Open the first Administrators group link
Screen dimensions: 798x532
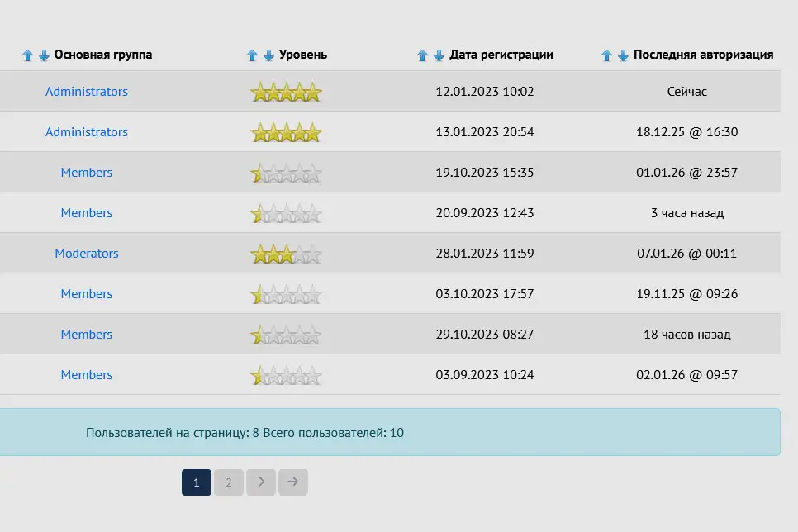point(87,91)
